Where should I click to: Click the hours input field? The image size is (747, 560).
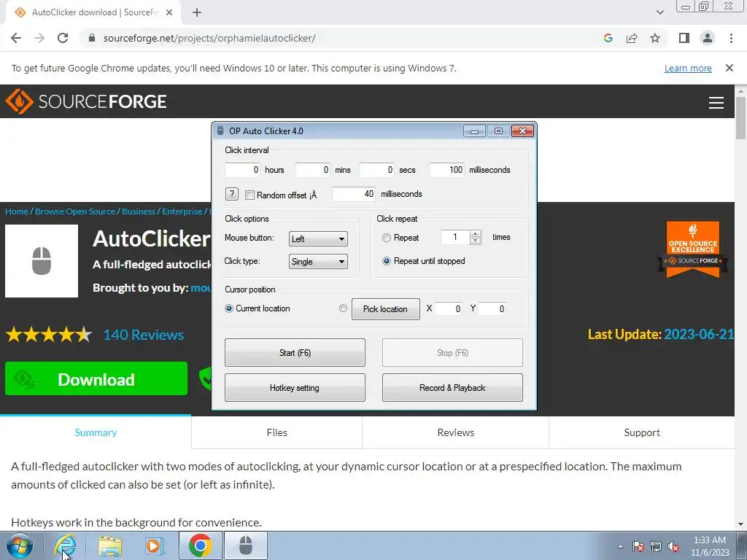[x=242, y=170]
